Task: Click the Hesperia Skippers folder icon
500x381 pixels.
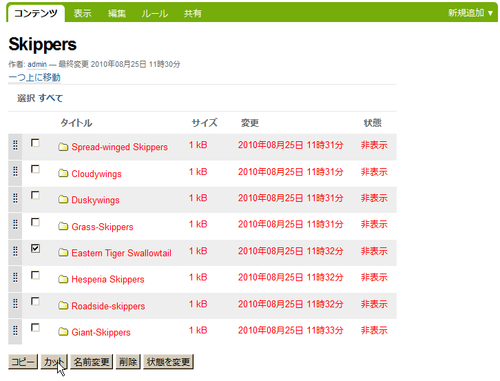Action: pos(63,279)
